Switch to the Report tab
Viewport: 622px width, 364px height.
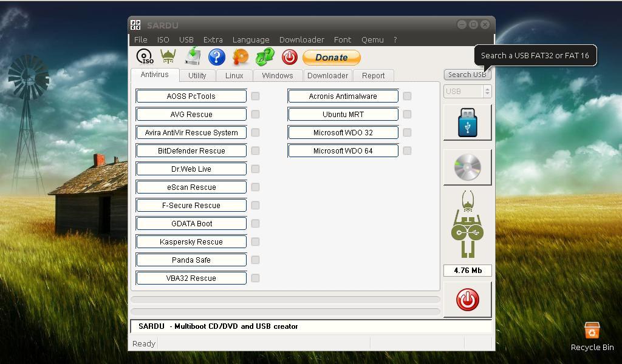coord(374,75)
